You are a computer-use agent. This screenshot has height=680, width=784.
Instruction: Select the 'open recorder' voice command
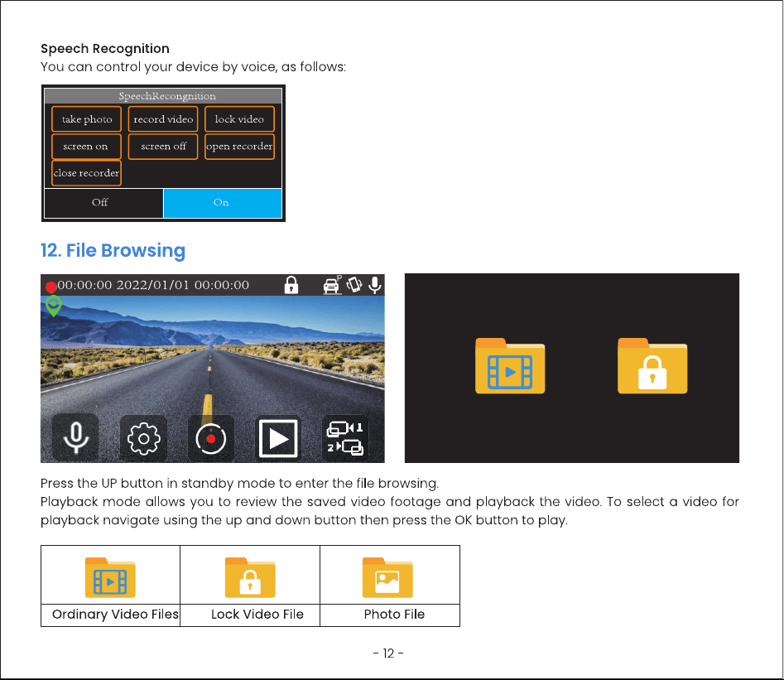(239, 146)
